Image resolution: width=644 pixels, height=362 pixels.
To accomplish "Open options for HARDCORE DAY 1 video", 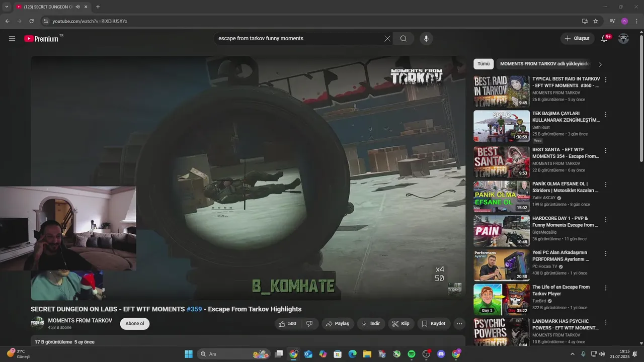I will (606, 219).
